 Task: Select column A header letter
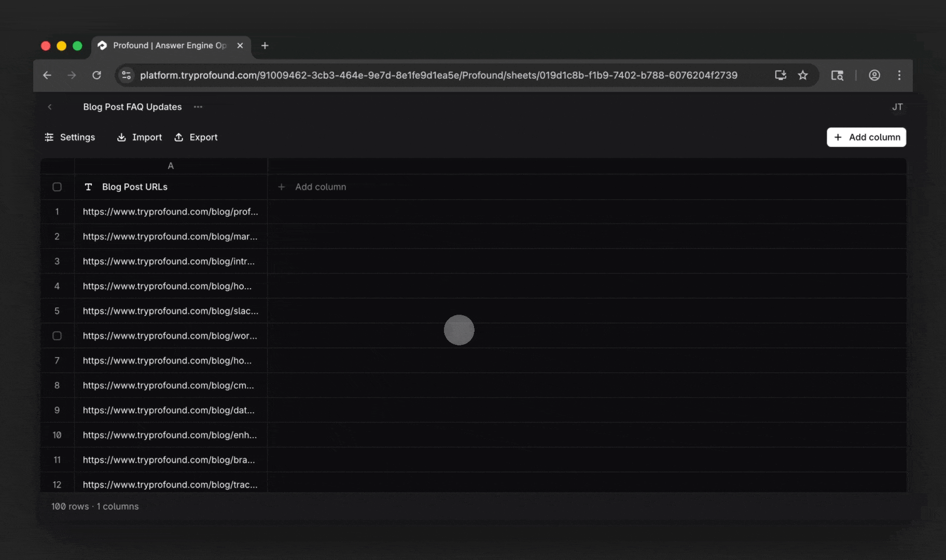[x=171, y=166]
